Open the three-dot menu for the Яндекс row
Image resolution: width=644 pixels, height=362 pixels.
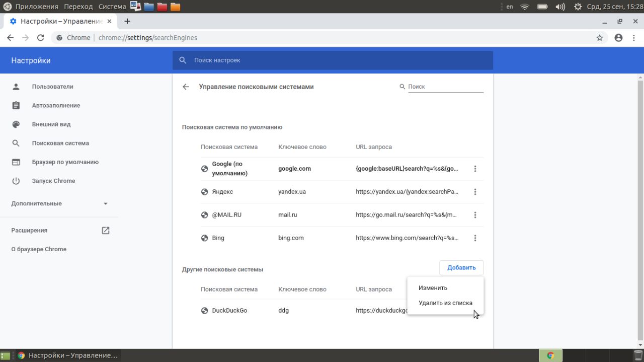pyautogui.click(x=475, y=192)
